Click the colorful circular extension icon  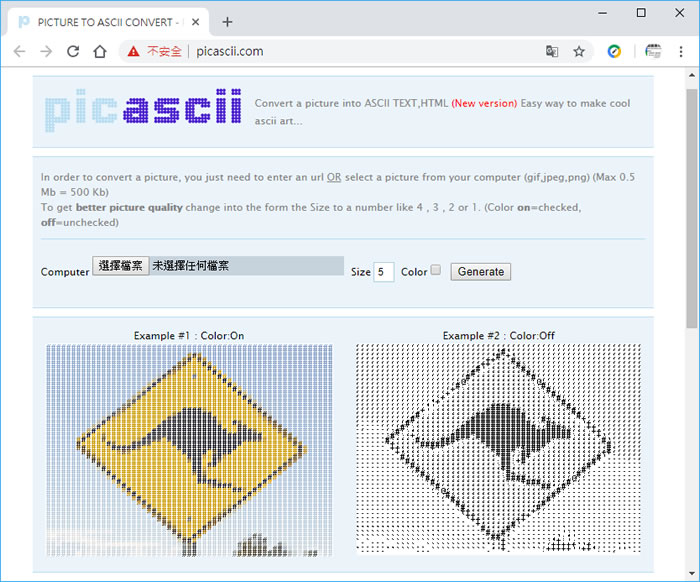click(x=614, y=51)
